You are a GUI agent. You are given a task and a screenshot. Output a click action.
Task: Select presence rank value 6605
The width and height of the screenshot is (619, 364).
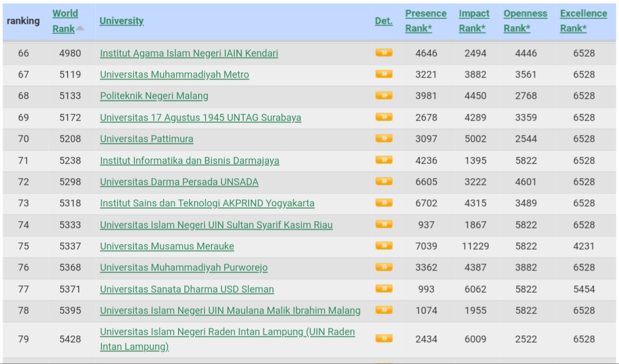pyautogui.click(x=426, y=182)
